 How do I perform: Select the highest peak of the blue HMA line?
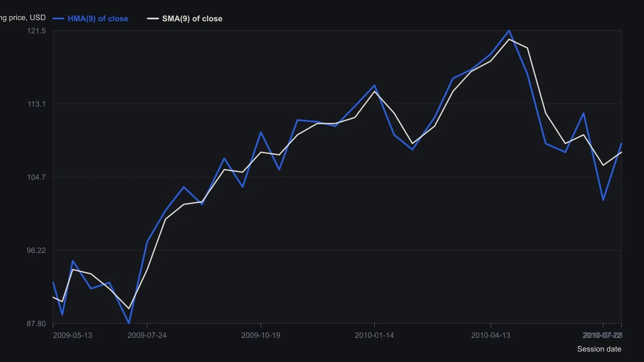(509, 31)
